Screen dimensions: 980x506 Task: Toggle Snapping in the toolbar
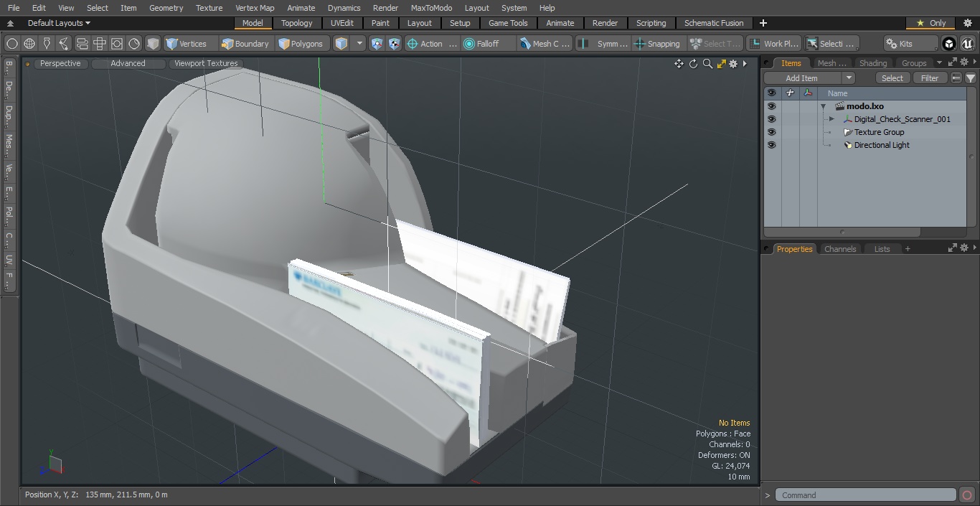coord(657,44)
